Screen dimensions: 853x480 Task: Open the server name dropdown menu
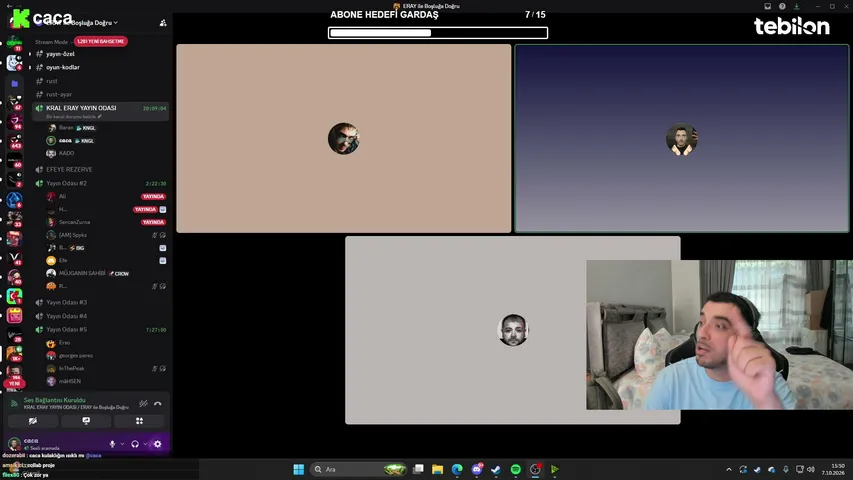[82, 23]
